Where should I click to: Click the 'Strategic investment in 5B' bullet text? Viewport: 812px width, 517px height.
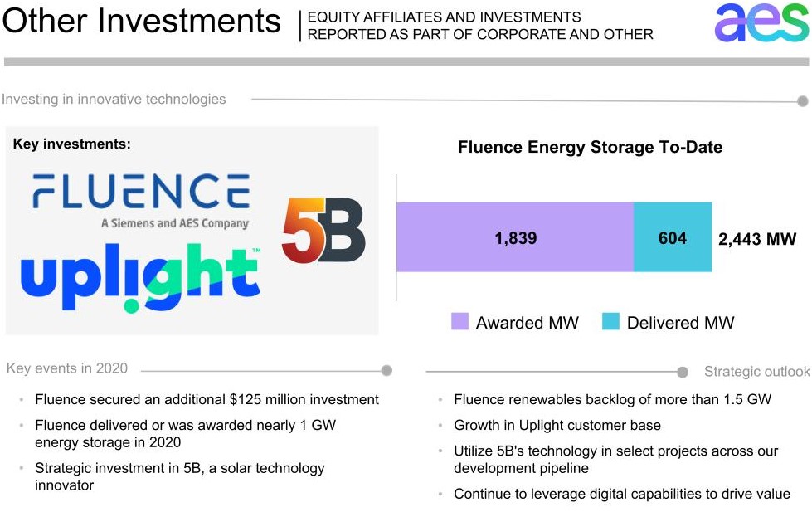click(179, 476)
